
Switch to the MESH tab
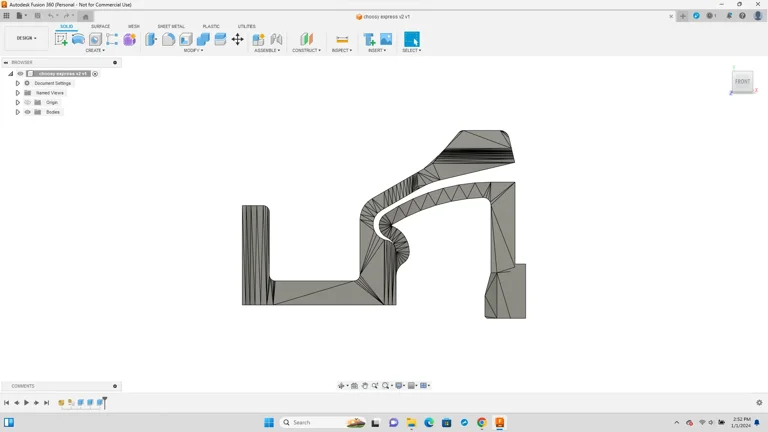(133, 27)
